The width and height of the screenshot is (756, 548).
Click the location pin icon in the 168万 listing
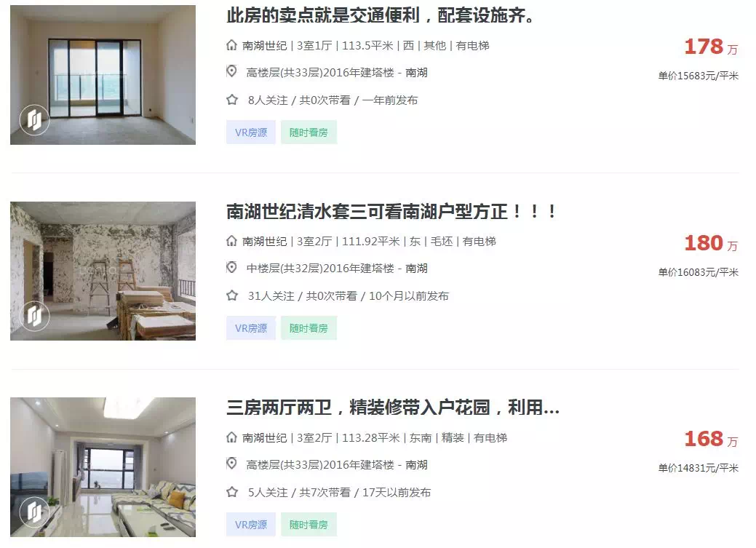tap(231, 464)
